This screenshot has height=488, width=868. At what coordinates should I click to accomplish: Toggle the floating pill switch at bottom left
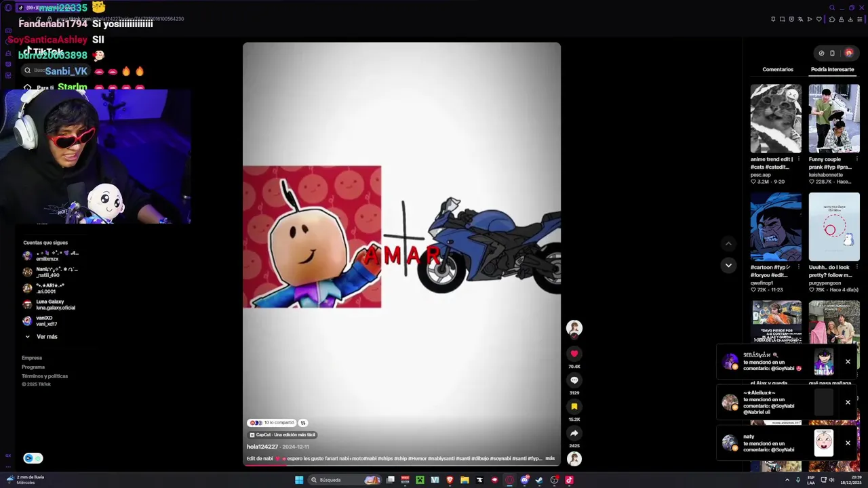coord(33,458)
